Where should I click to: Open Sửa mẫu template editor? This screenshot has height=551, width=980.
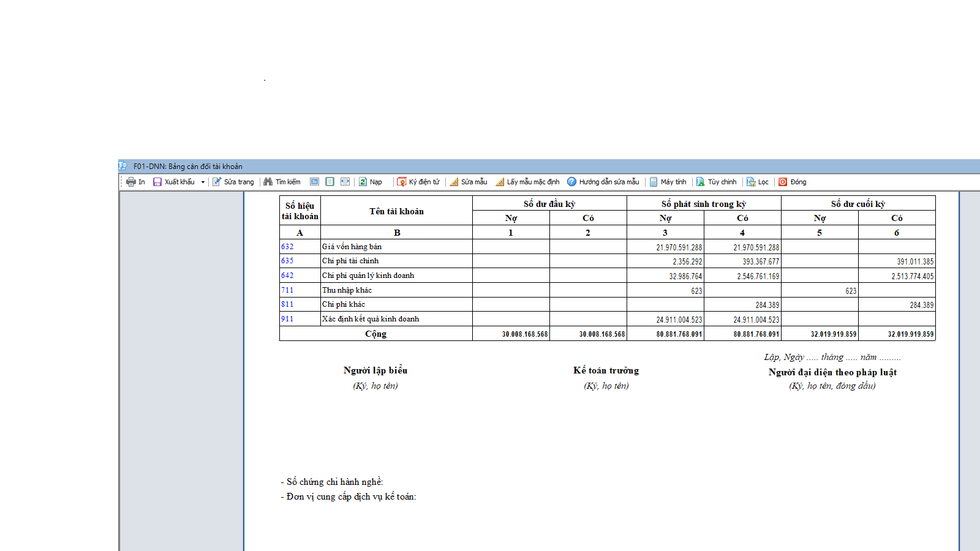point(469,182)
